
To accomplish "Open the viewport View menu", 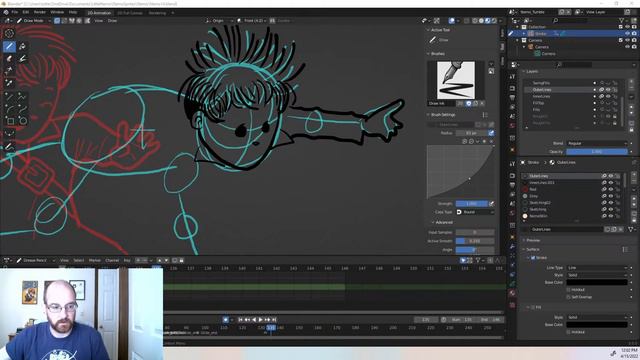I will (99, 20).
